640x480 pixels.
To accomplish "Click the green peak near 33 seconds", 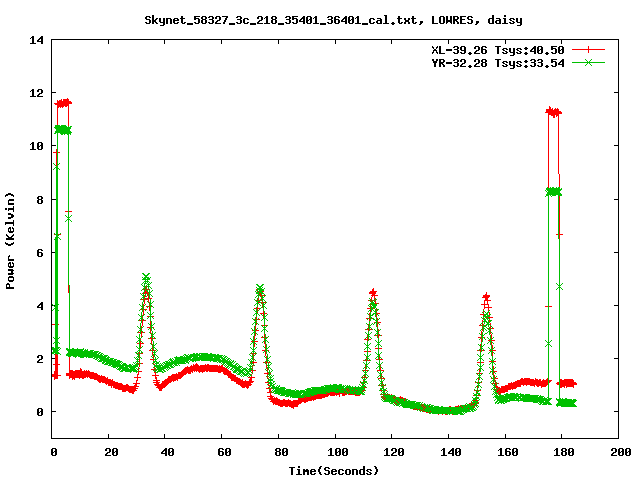I will [146, 278].
